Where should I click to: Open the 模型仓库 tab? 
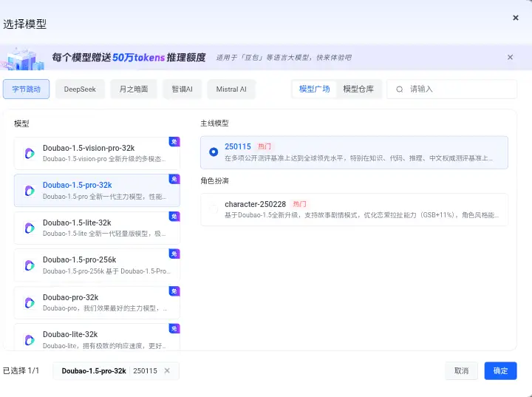(358, 89)
